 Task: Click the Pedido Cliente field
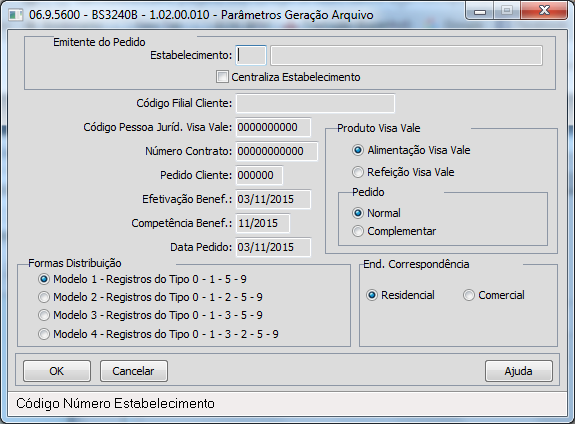tap(259, 175)
